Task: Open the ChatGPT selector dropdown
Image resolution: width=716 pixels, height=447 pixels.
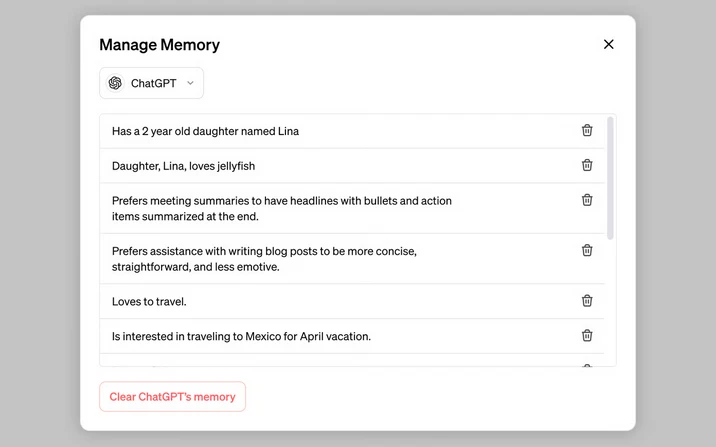Action: pos(152,83)
